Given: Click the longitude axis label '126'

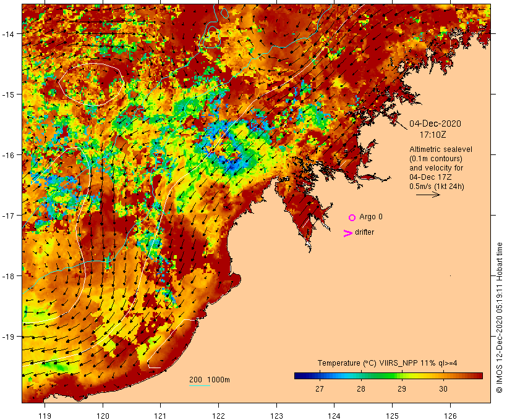Looking at the screenshot, I should click(450, 416).
